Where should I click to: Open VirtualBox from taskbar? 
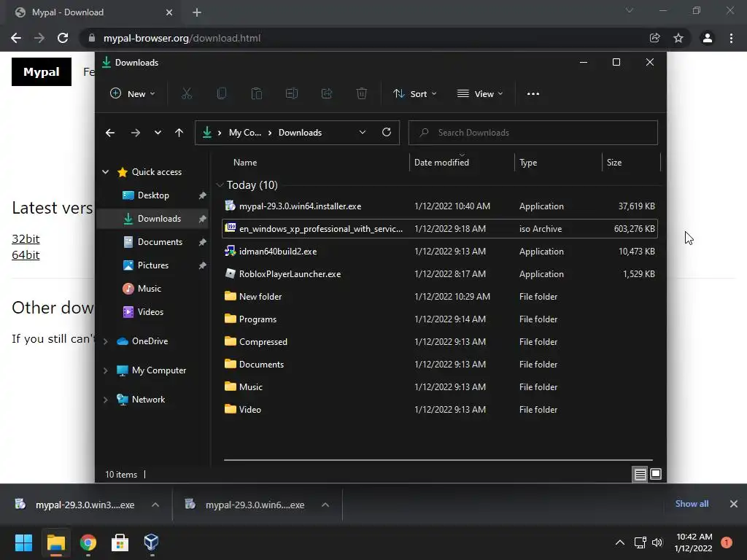pos(151,542)
